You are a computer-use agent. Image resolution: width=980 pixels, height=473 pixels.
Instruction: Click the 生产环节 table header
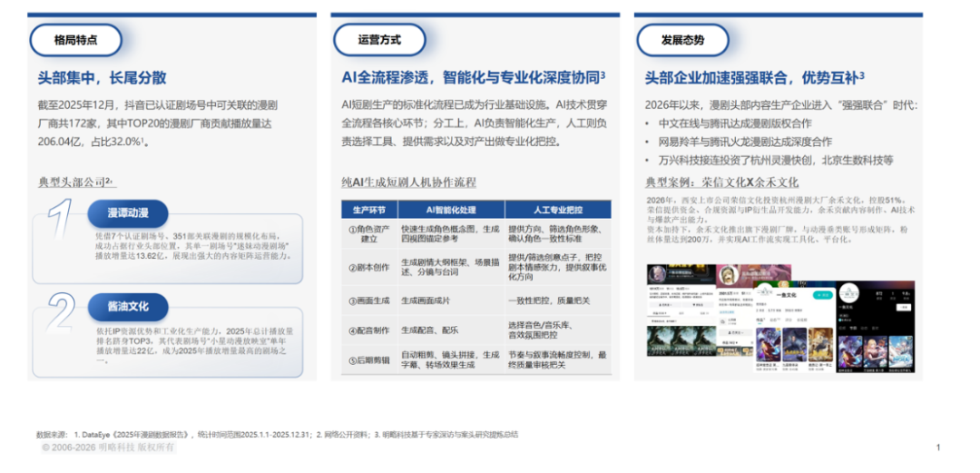(368, 209)
